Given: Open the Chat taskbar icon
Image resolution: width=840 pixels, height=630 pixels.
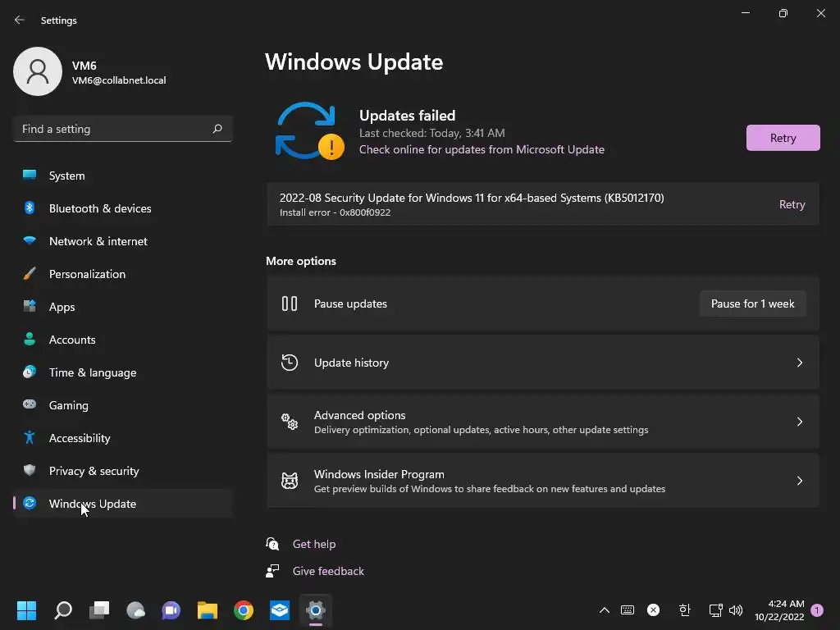Looking at the screenshot, I should coord(171,609).
